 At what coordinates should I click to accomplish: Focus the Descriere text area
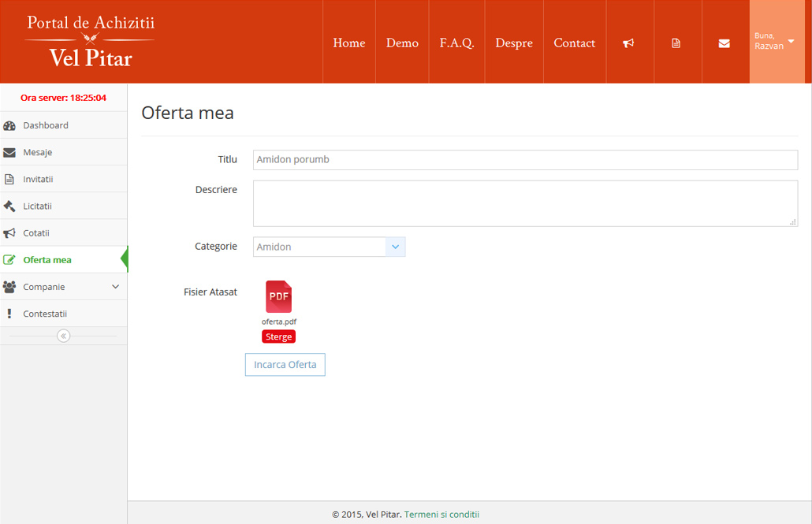[x=525, y=203]
